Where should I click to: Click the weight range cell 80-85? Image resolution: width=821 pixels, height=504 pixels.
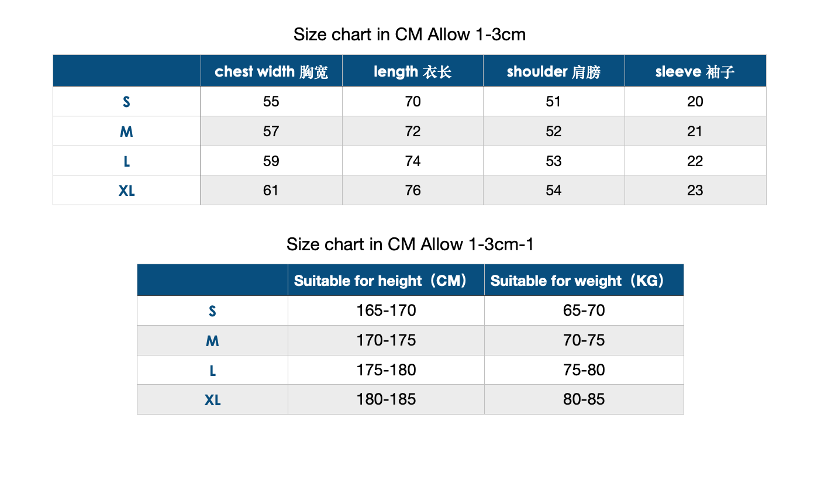(x=584, y=399)
